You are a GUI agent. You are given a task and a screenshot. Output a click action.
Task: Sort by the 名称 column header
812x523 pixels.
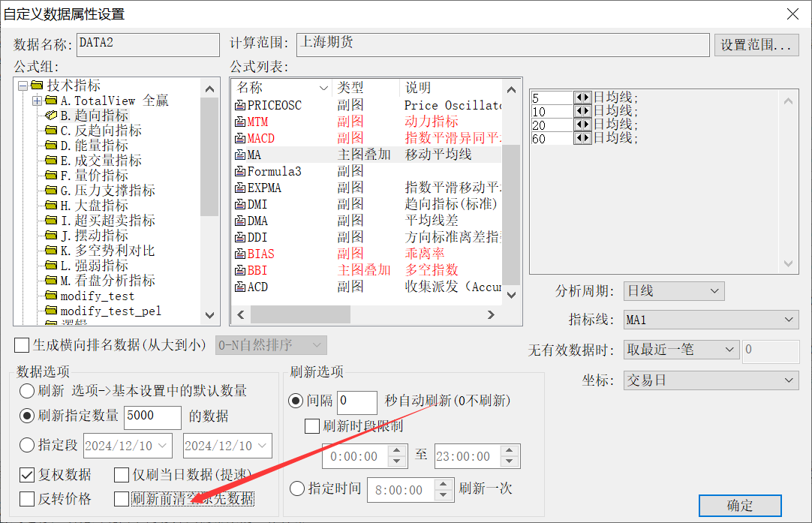click(281, 88)
